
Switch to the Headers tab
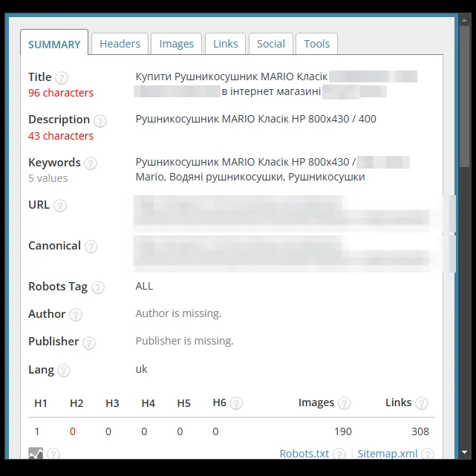[x=120, y=44]
